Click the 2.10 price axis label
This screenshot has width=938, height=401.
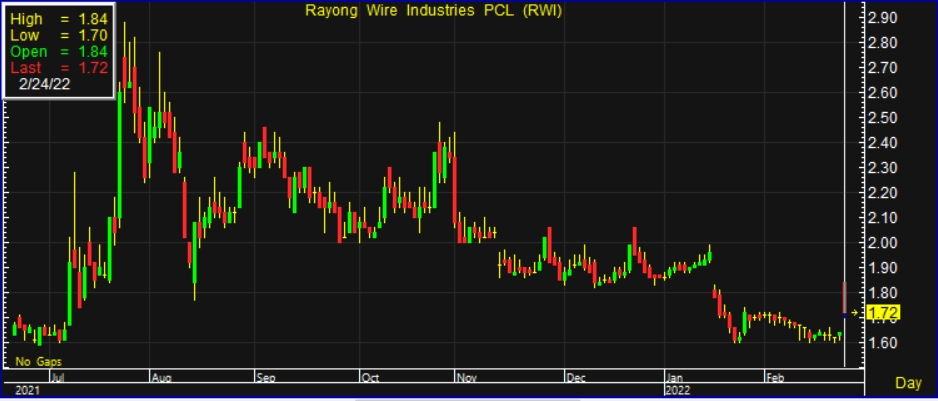882,218
